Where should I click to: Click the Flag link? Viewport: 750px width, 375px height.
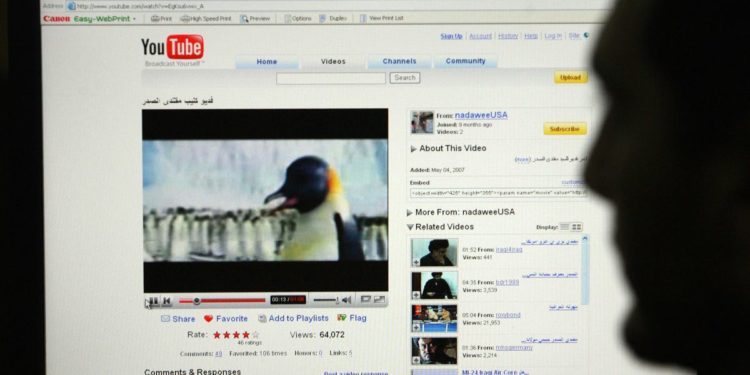358,318
